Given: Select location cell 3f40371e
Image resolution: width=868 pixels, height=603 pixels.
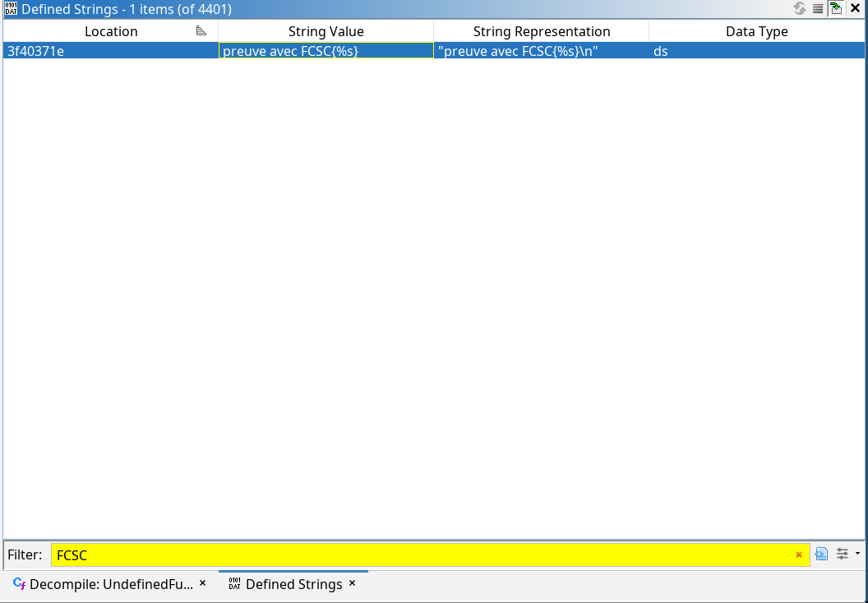Looking at the screenshot, I should tap(111, 51).
